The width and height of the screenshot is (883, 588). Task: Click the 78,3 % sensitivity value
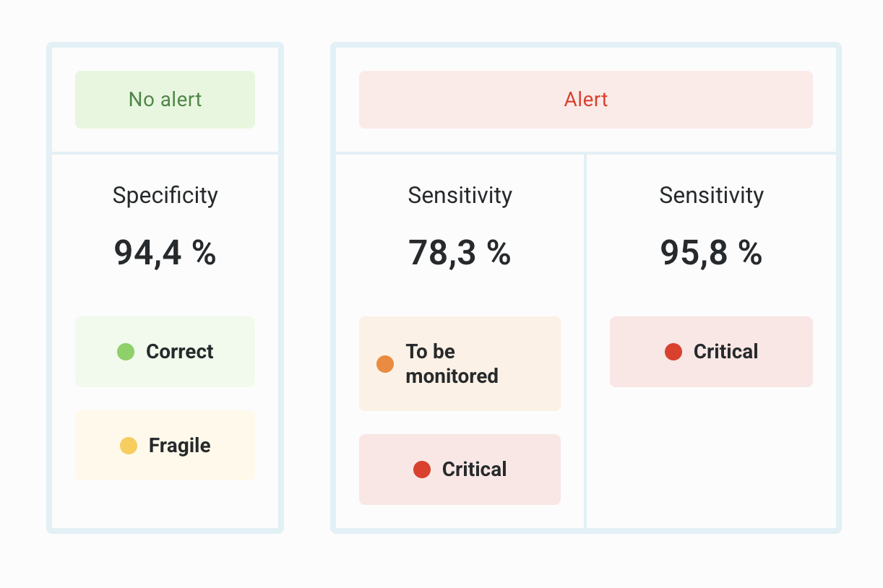(460, 253)
